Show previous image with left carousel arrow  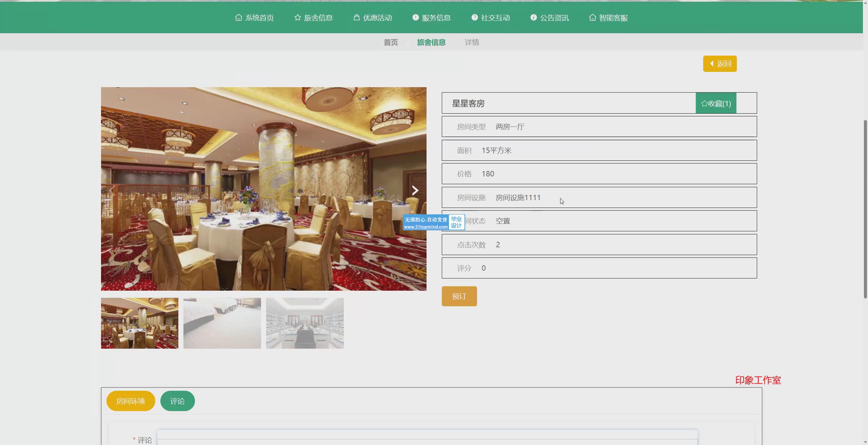pyautogui.click(x=112, y=190)
